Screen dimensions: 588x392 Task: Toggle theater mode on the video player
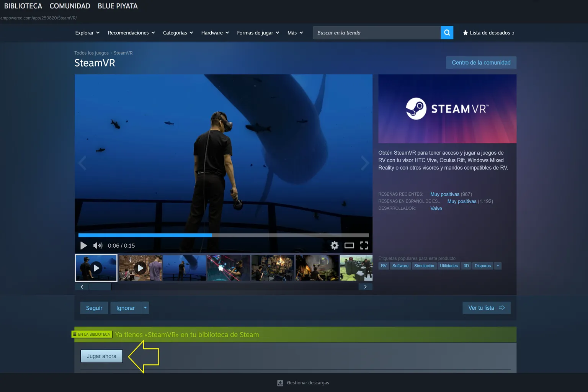349,245
